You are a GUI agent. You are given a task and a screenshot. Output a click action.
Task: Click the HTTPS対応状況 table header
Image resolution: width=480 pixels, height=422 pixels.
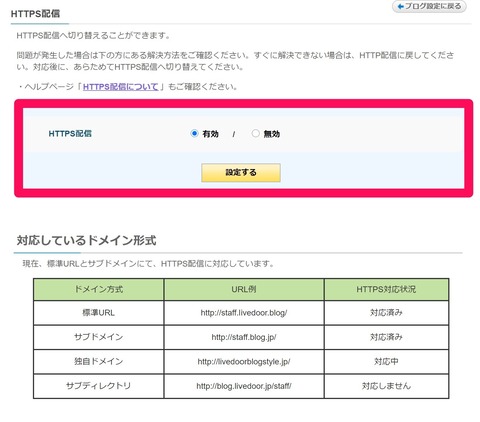pos(386,289)
